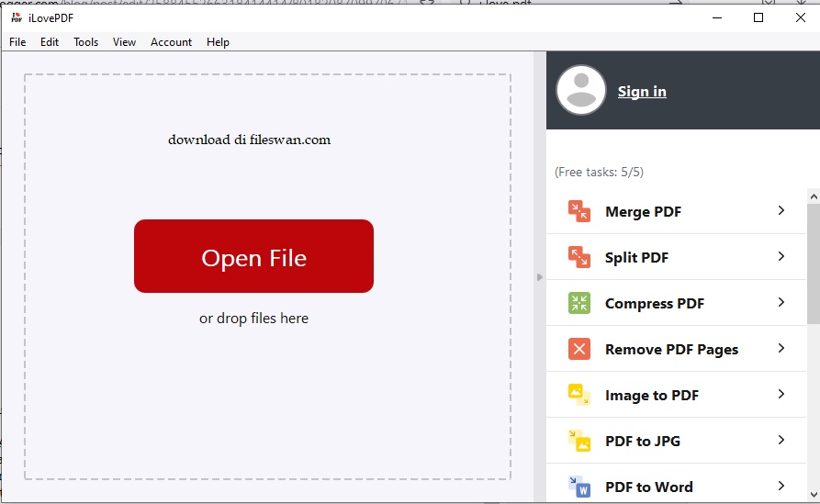
Task: Click 'download di fileswan.com' text
Action: pyautogui.click(x=249, y=140)
